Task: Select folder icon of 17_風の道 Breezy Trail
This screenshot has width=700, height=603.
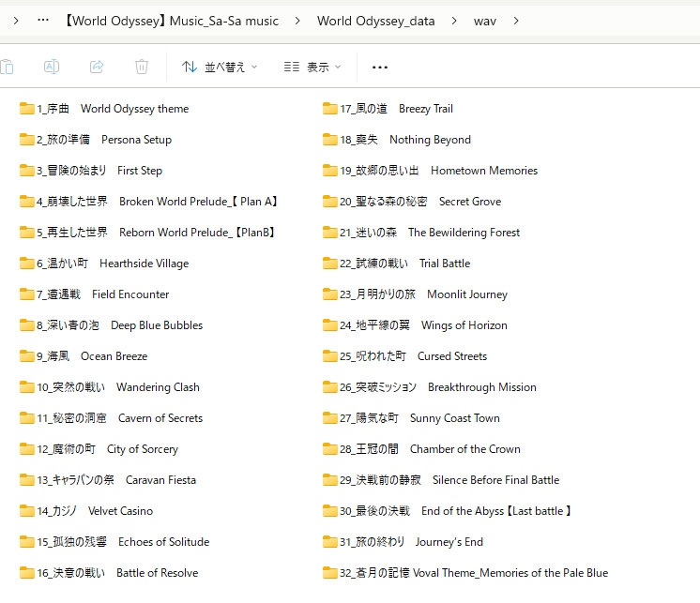Action: [330, 109]
